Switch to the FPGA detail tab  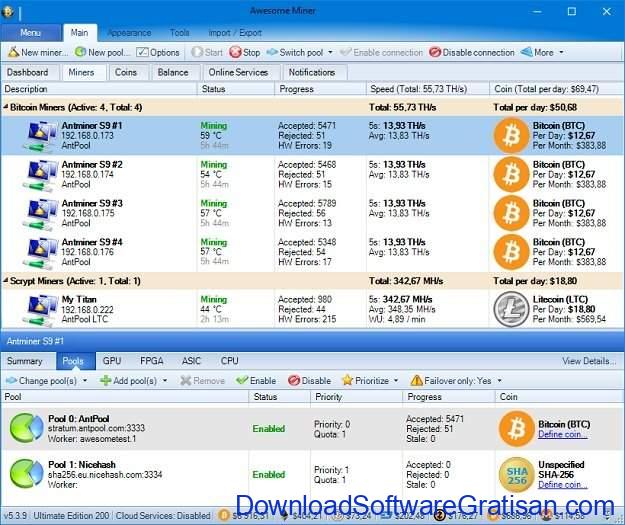pos(151,361)
